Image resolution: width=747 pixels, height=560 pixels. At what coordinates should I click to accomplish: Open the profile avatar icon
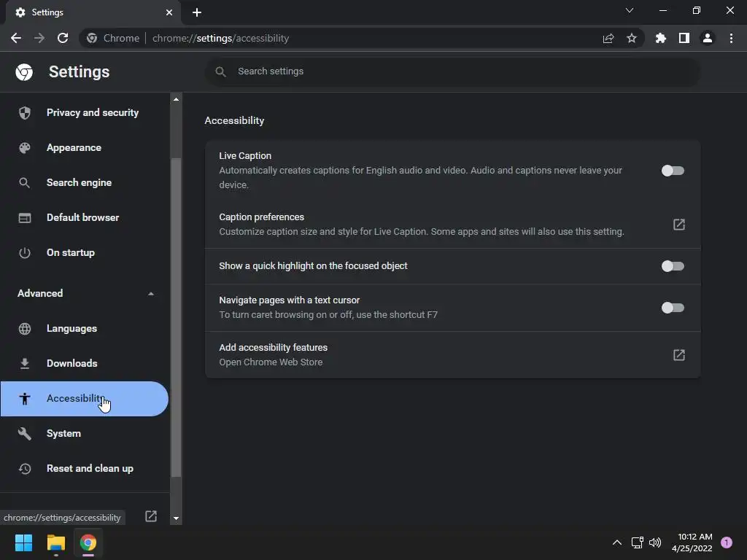[708, 38]
